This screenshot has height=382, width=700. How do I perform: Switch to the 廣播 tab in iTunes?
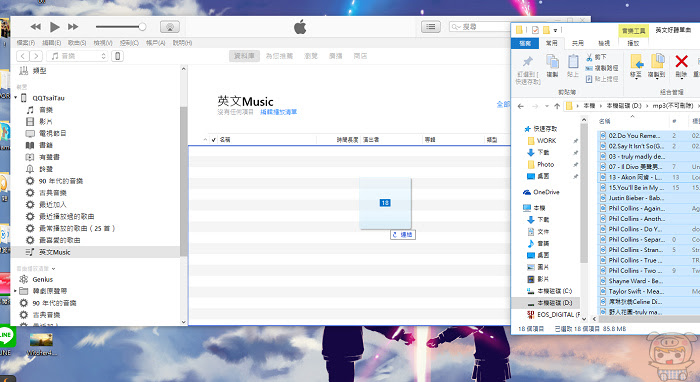pos(335,56)
